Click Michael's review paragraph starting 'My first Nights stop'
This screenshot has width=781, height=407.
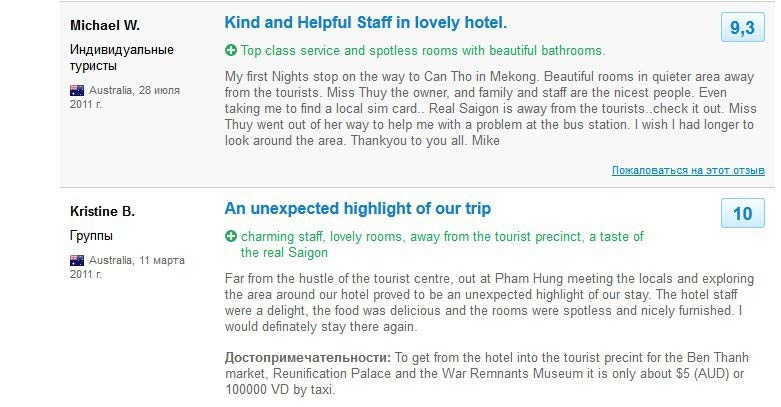click(491, 109)
